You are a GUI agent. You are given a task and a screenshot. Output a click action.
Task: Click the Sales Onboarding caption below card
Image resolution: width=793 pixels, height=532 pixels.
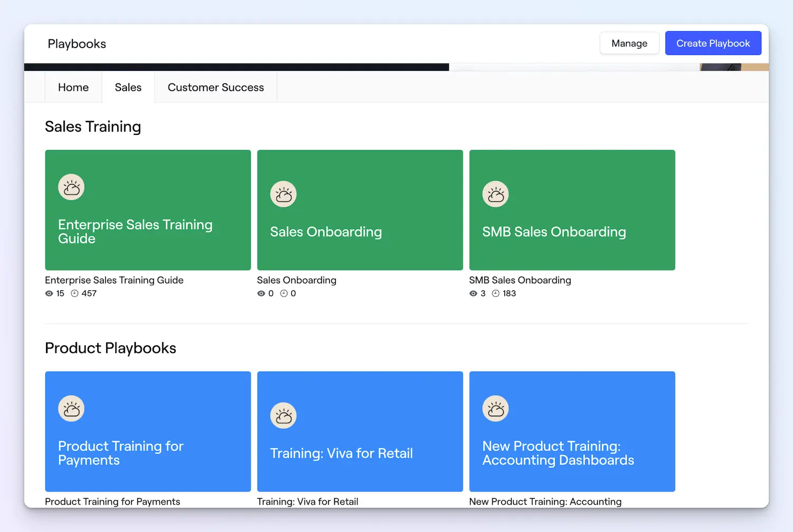(x=297, y=280)
